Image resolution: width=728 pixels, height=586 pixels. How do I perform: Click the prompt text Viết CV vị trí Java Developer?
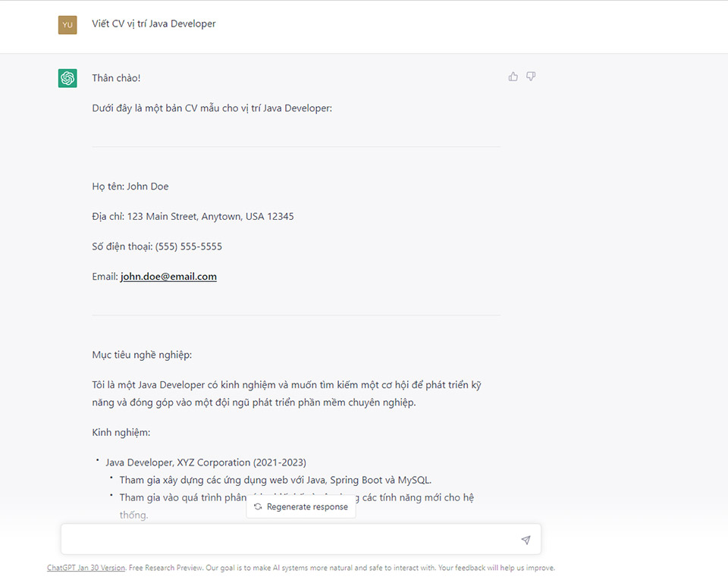pyautogui.click(x=154, y=24)
